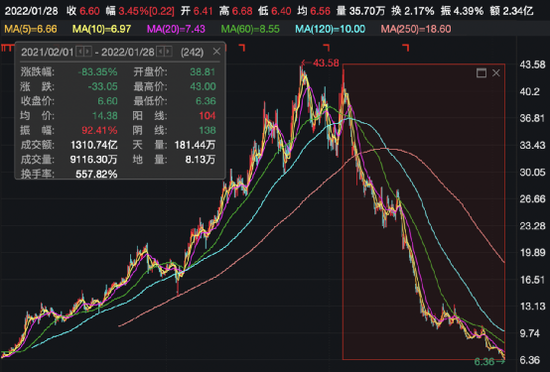Viewport: 550px width, 372px height.
Task: Click the 9.74 price axis label
Action: [530, 333]
